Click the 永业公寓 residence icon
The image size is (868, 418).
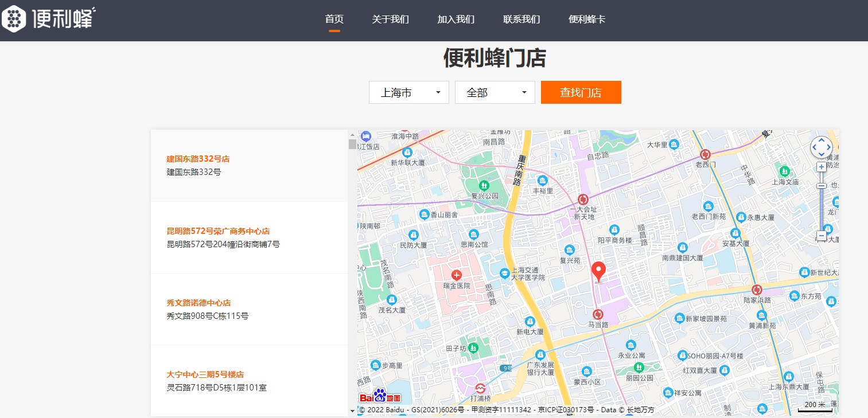click(631, 345)
